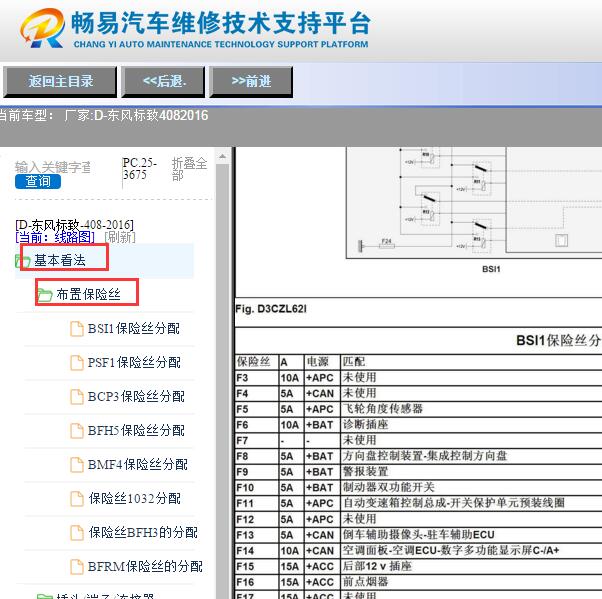Screen dimensions: 602x599
Task: Click the sidebar vertical scrollbar track
Action: 223,380
